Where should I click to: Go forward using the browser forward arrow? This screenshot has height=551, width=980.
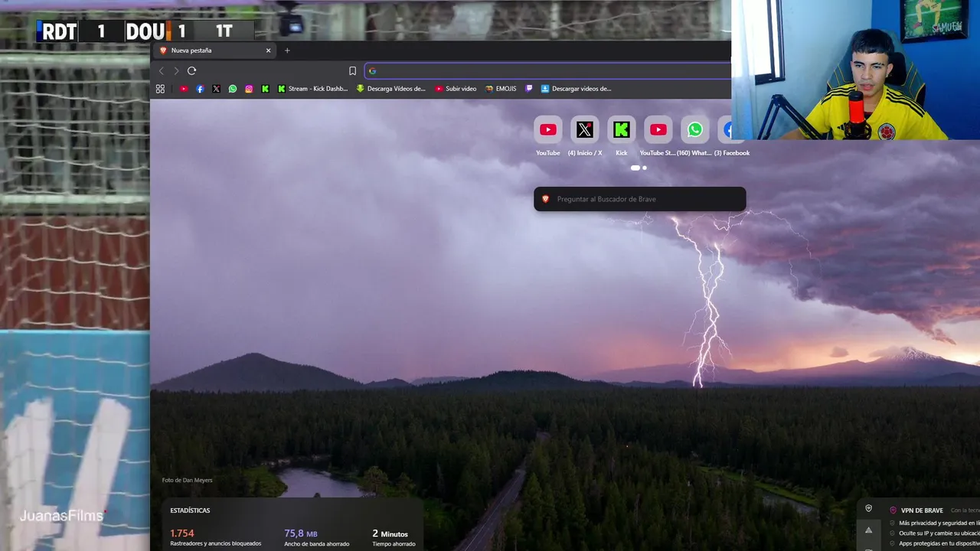[x=176, y=70]
